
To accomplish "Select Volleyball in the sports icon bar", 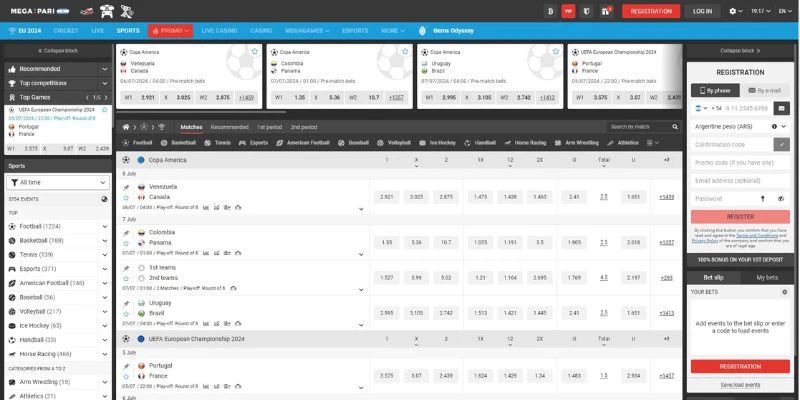I will pyautogui.click(x=394, y=143).
